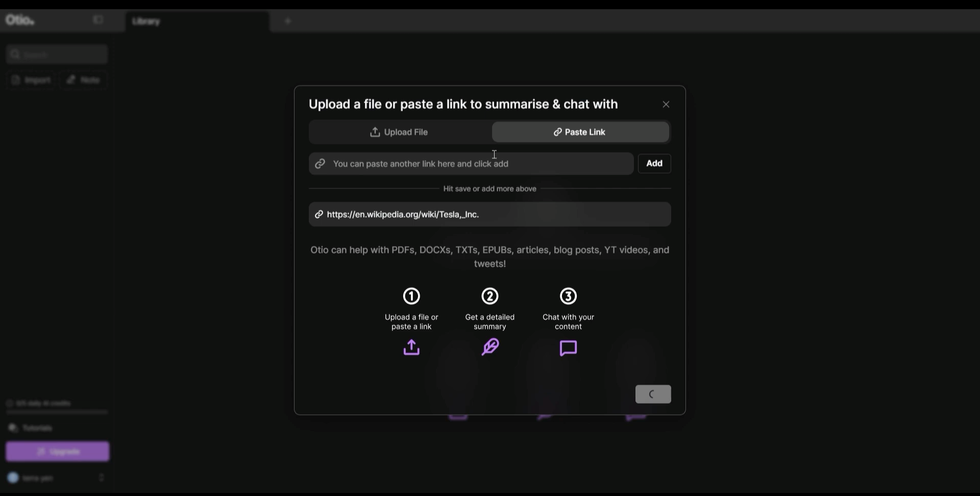
Task: Click the daily AI credits label
Action: [x=43, y=404]
